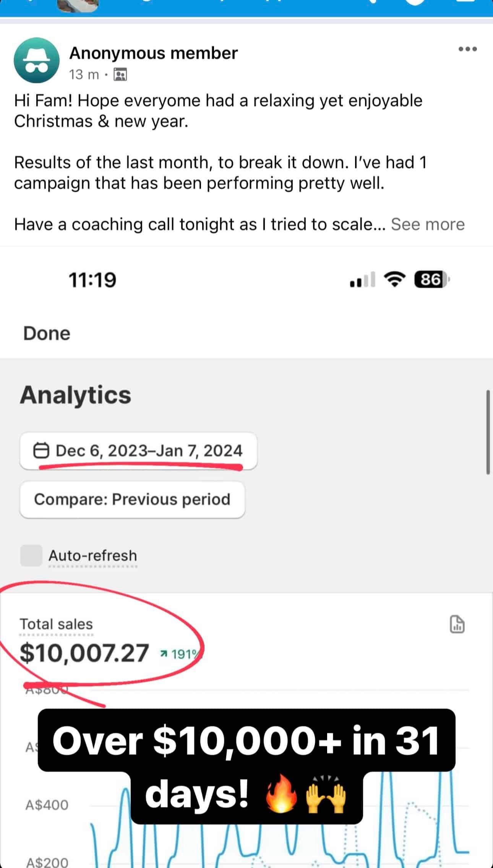Tap the cellular signal bars icon
The height and width of the screenshot is (868, 493).
point(362,280)
